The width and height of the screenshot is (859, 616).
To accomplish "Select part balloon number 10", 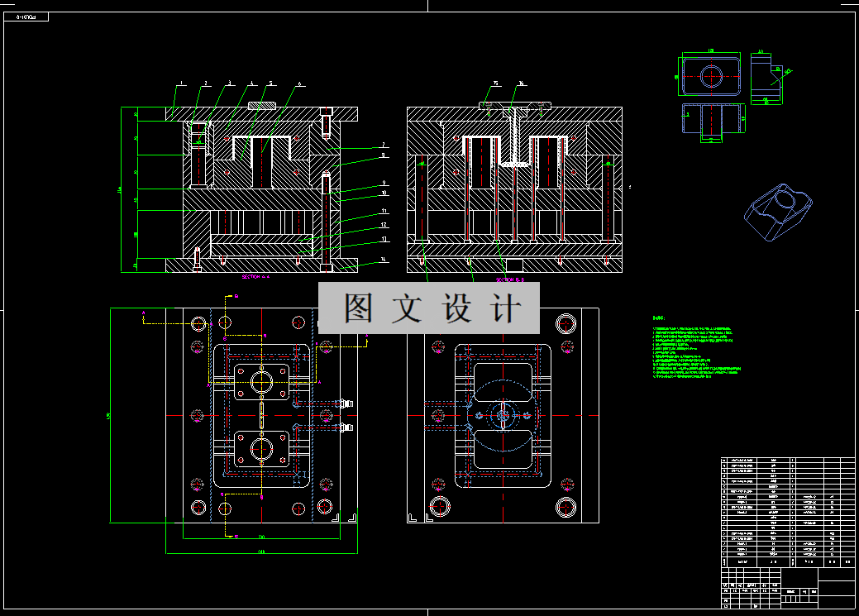I will pos(384,193).
